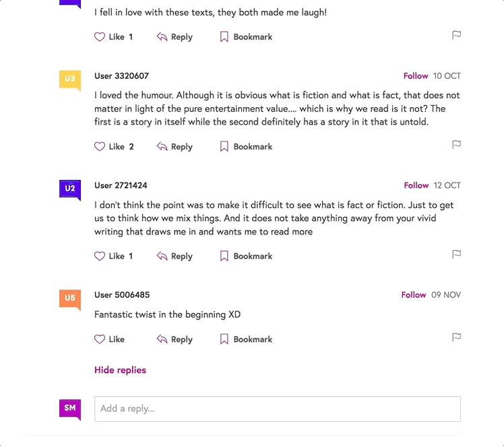Image resolution: width=504 pixels, height=446 pixels.
Task: Flag the topmost 'fell in love' comment
Action: [456, 35]
